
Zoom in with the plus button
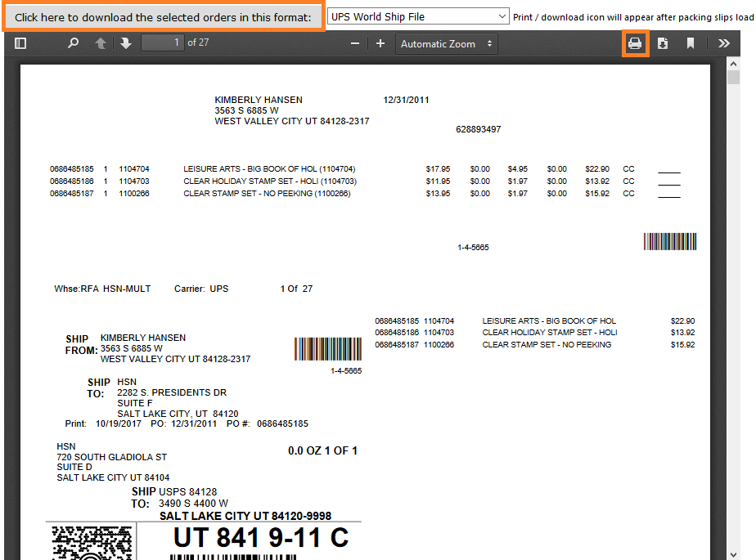click(x=380, y=43)
